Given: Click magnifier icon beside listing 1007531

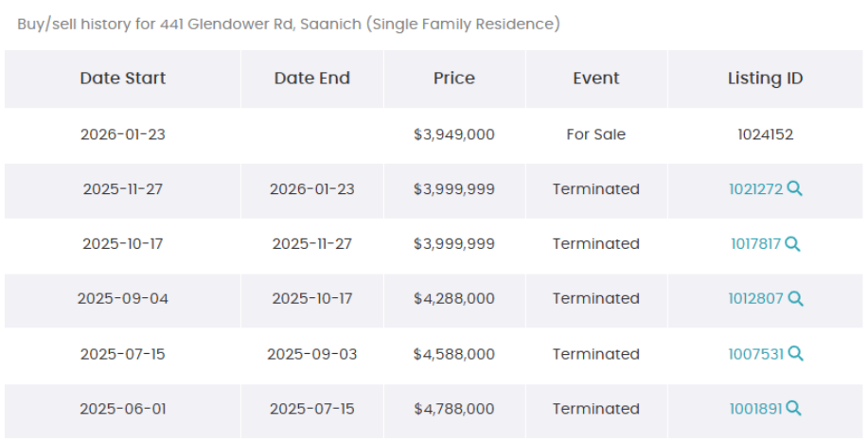Looking at the screenshot, I should pyautogui.click(x=795, y=354).
